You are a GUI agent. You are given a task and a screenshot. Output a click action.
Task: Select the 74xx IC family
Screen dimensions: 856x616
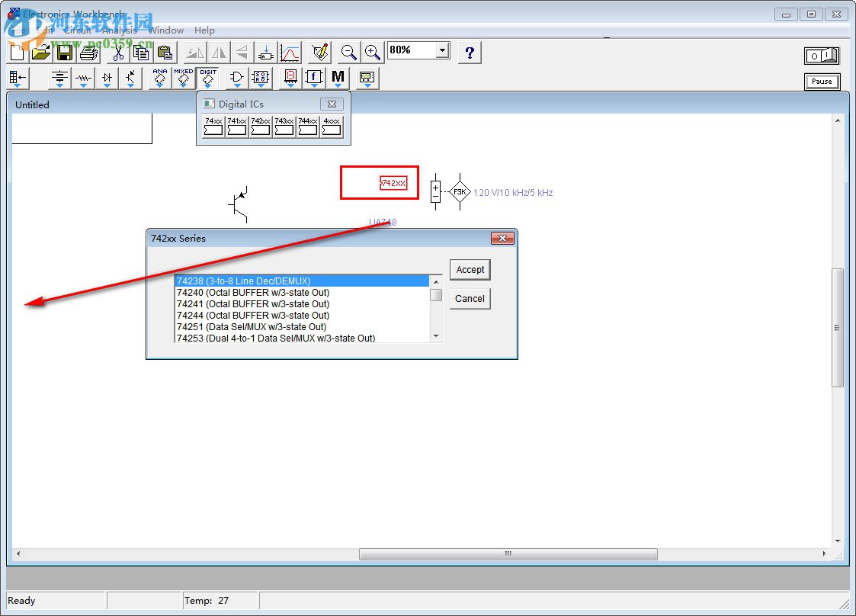(x=213, y=127)
